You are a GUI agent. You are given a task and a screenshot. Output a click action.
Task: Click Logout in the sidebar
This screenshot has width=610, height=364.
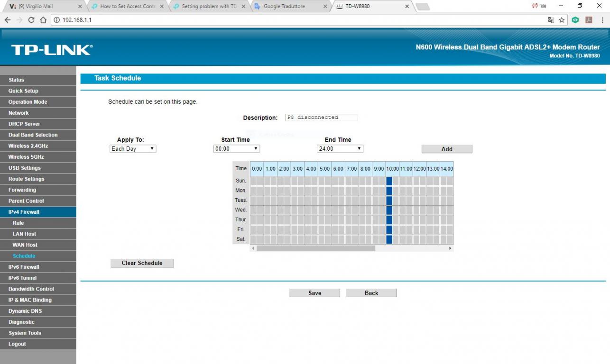coord(38,344)
